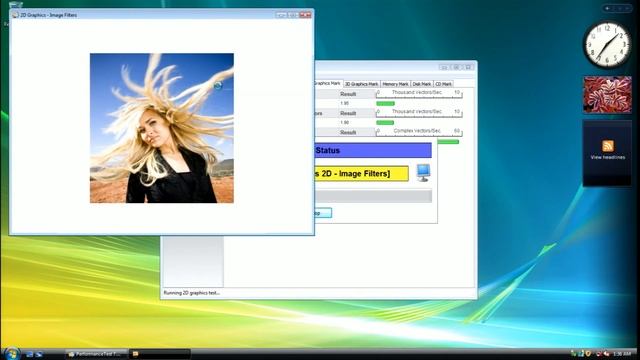Switch to the Memory Mark tab
640x360 pixels.
pyautogui.click(x=395, y=84)
